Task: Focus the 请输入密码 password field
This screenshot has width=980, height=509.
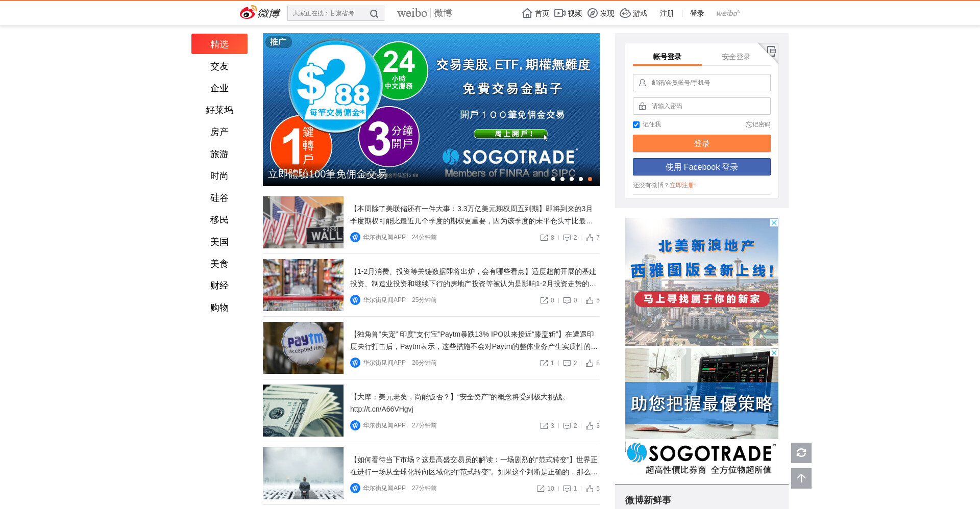Action: point(702,106)
